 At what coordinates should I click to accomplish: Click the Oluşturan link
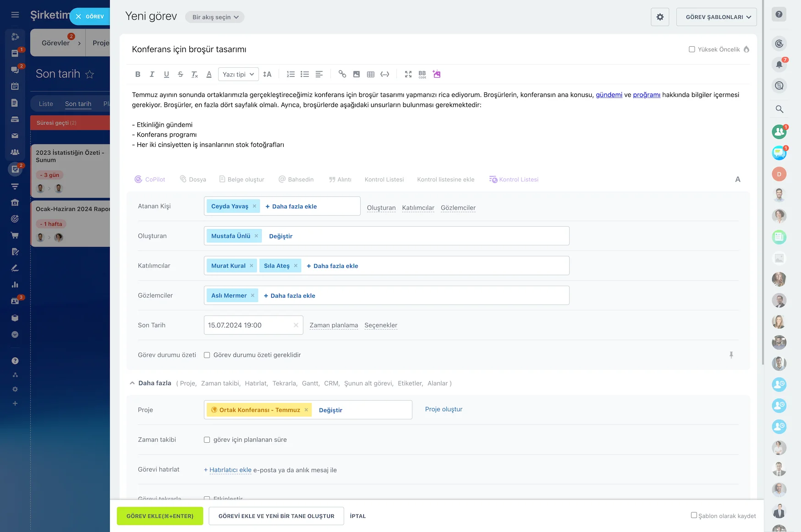tap(381, 208)
